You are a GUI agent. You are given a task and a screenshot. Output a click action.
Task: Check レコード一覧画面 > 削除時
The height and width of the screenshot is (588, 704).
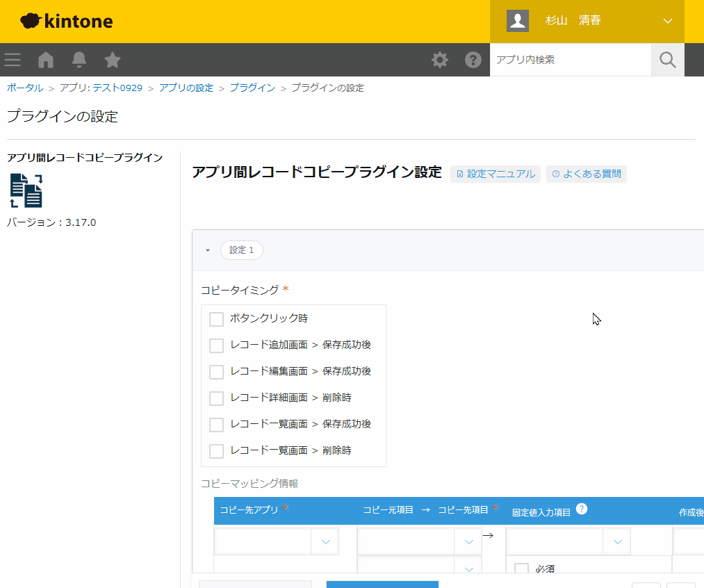216,451
